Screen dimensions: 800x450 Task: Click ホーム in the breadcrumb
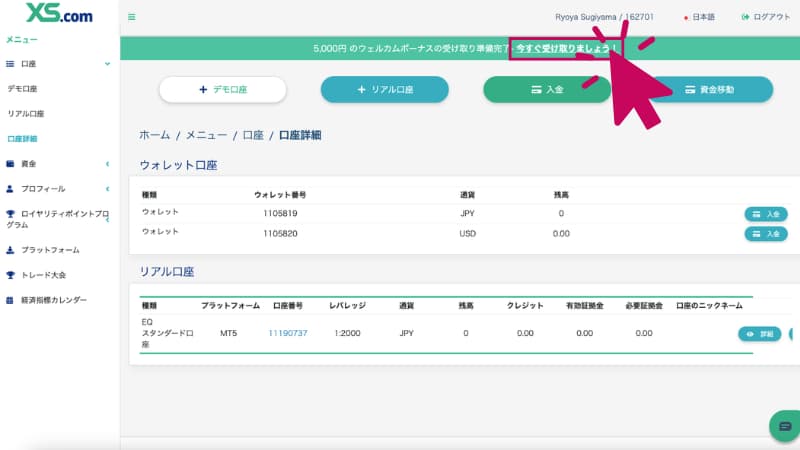point(155,135)
